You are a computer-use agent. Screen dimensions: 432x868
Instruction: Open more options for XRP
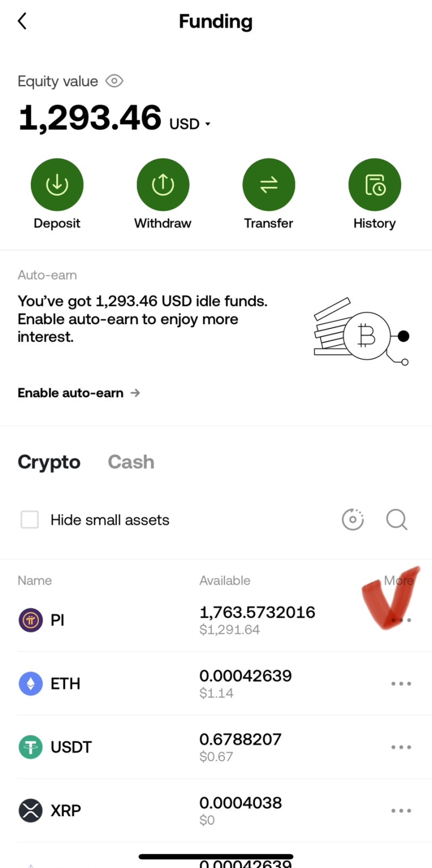click(401, 810)
